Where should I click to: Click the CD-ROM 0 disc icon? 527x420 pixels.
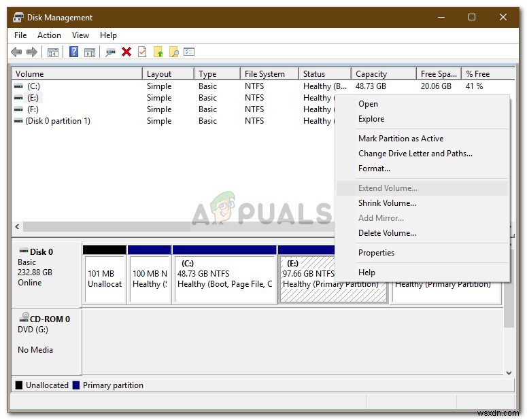coord(24,317)
